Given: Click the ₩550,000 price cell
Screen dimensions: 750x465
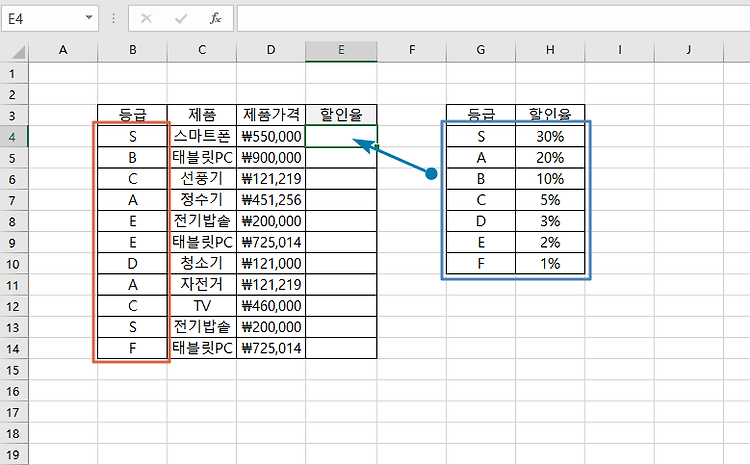Looking at the screenshot, I should click(x=271, y=136).
